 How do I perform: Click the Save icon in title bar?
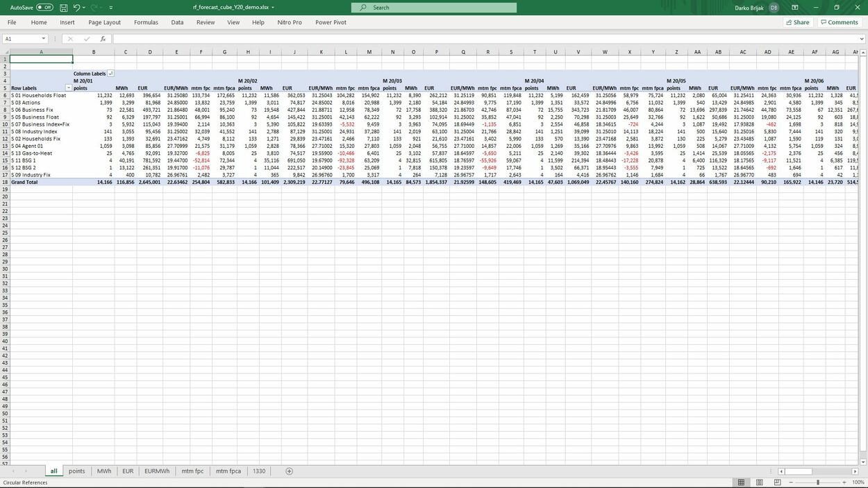pyautogui.click(x=64, y=8)
